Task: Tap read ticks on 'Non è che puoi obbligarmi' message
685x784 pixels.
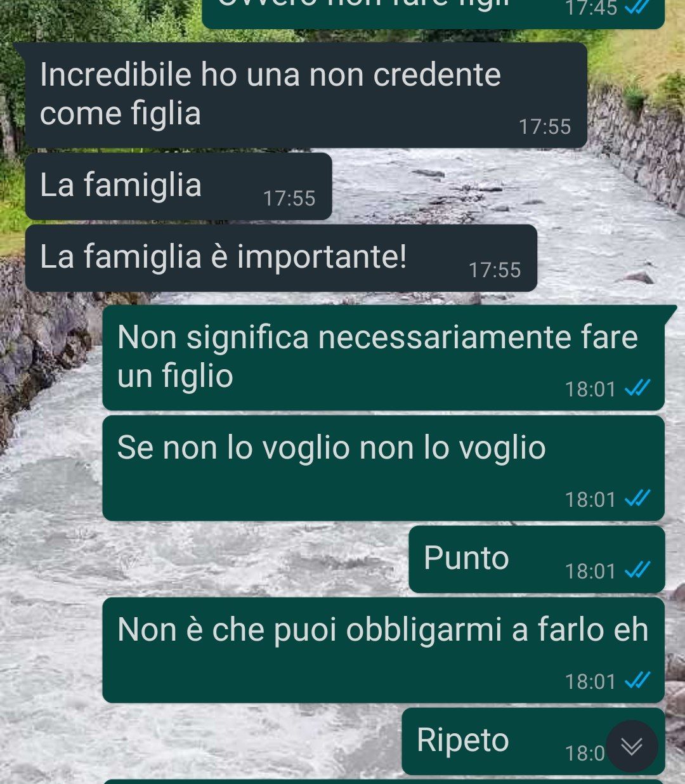Action: (x=637, y=681)
